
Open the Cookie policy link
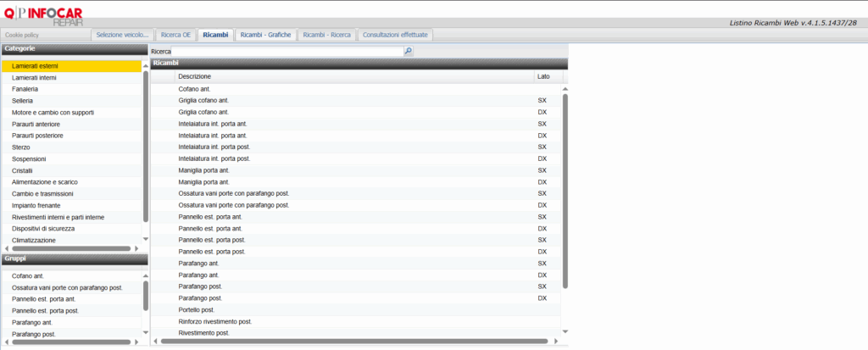pyautogui.click(x=22, y=35)
